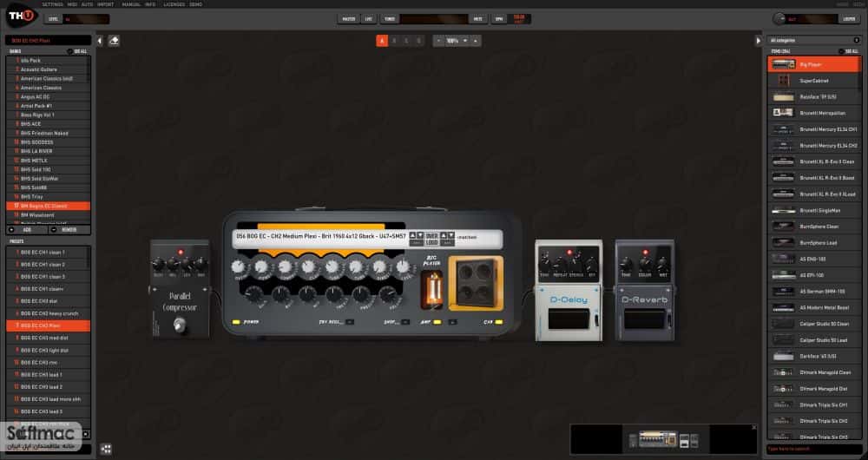Viewport: 868px width, 460px height.
Task: Adjust the LEVEL knob on the amp
Action: tap(404, 267)
